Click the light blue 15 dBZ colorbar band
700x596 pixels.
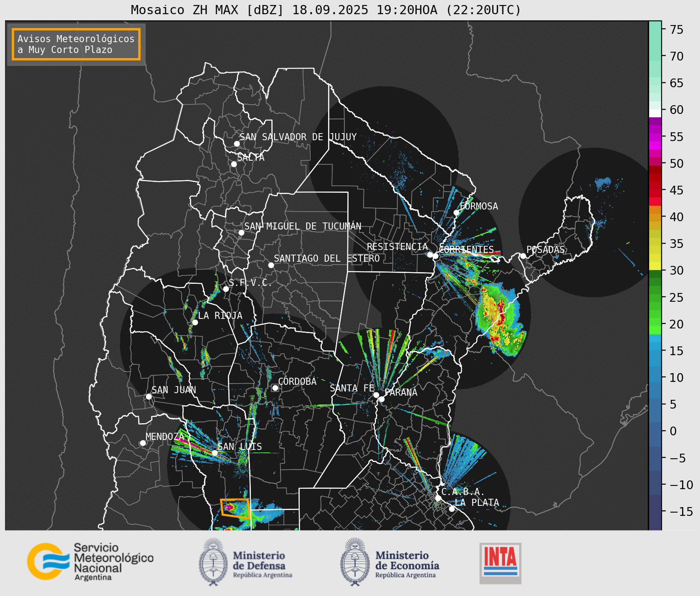tap(655, 346)
